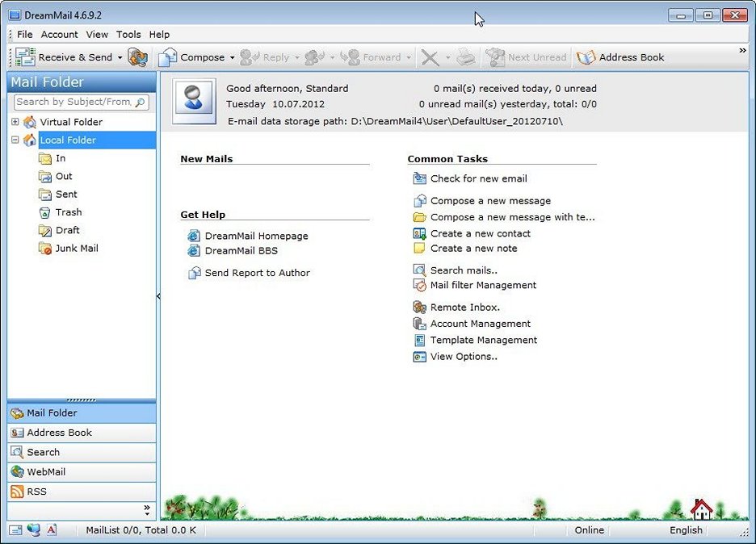Click the English language status bar entry
756x544 pixels.
pos(686,530)
